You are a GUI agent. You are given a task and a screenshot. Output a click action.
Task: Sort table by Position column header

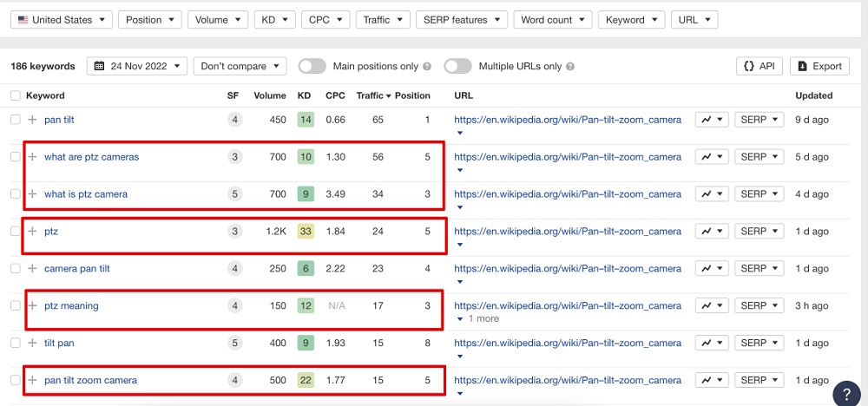412,95
